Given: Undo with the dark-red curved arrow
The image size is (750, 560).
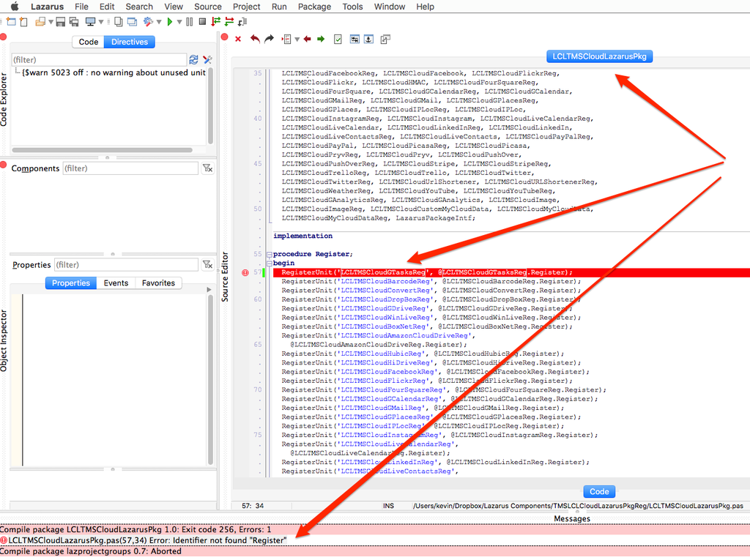Looking at the screenshot, I should (255, 40).
